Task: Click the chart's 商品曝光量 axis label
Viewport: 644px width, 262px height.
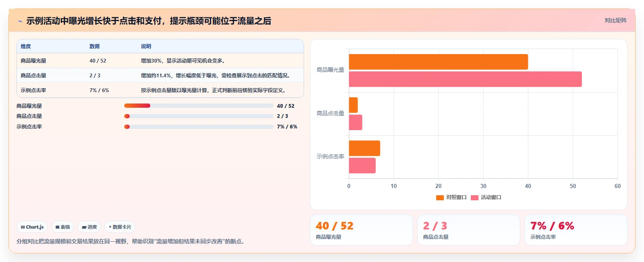Action: click(x=330, y=70)
